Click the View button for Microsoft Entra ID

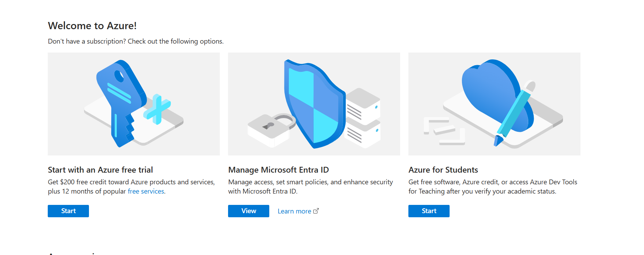[249, 211]
